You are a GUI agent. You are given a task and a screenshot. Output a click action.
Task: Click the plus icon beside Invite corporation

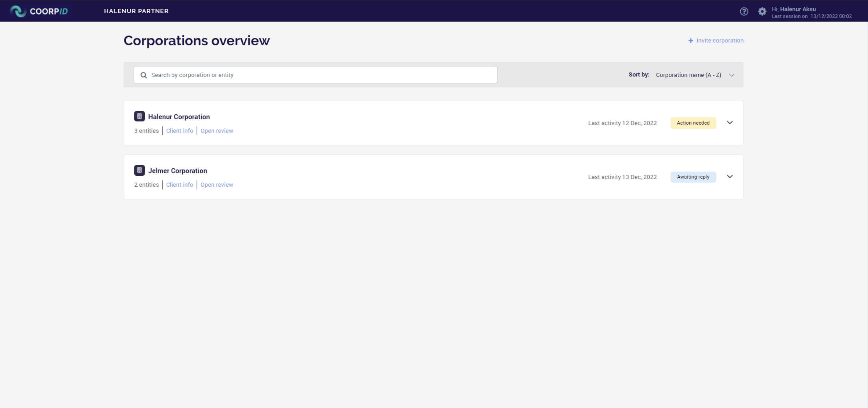(691, 41)
